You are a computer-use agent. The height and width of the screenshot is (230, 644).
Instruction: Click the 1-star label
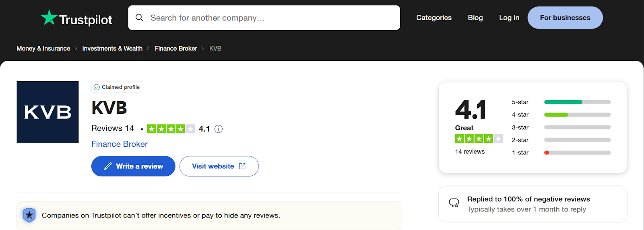tap(520, 153)
